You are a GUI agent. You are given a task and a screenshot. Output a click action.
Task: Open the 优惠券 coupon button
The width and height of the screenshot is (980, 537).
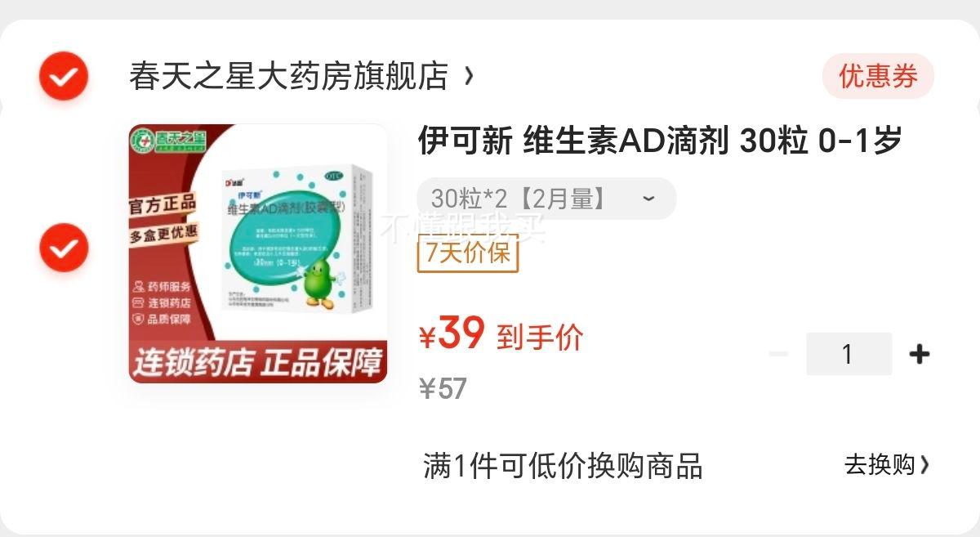coord(878,77)
